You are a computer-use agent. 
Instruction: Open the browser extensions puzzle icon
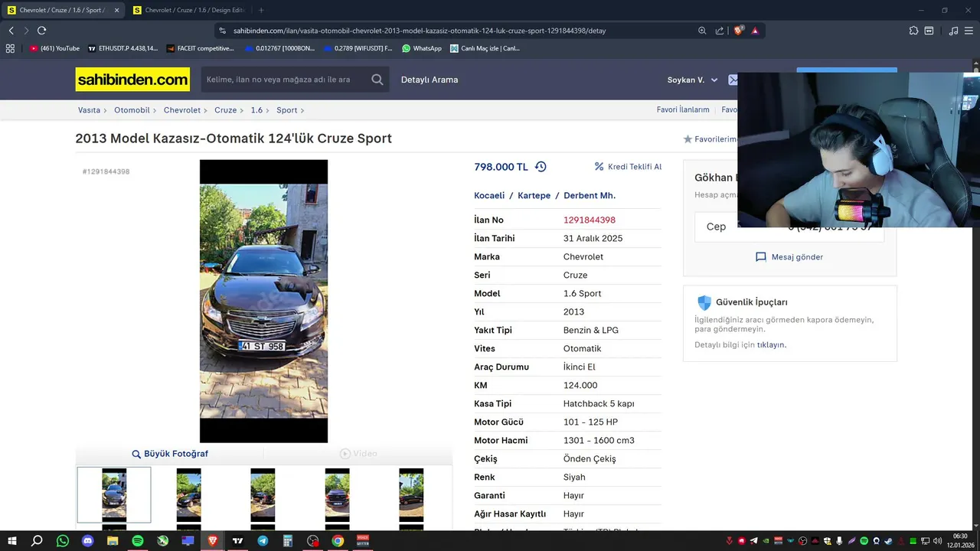point(913,31)
